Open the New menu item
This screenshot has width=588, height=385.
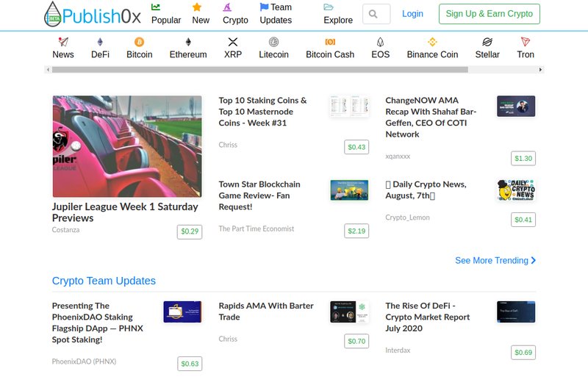coord(201,21)
